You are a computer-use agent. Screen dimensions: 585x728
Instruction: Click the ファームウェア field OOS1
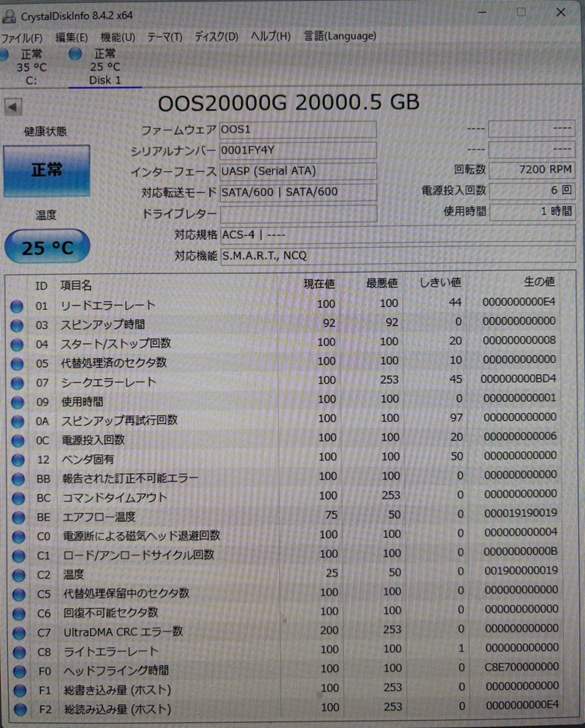pos(298,129)
